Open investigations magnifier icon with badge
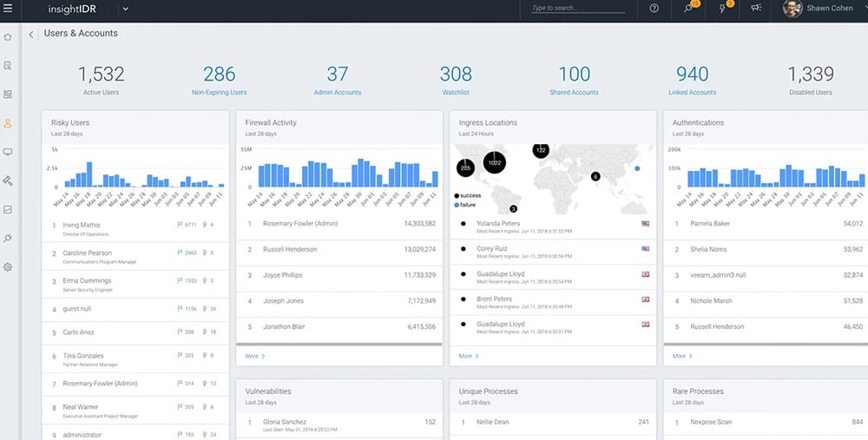Image resolution: width=868 pixels, height=440 pixels. [x=688, y=9]
